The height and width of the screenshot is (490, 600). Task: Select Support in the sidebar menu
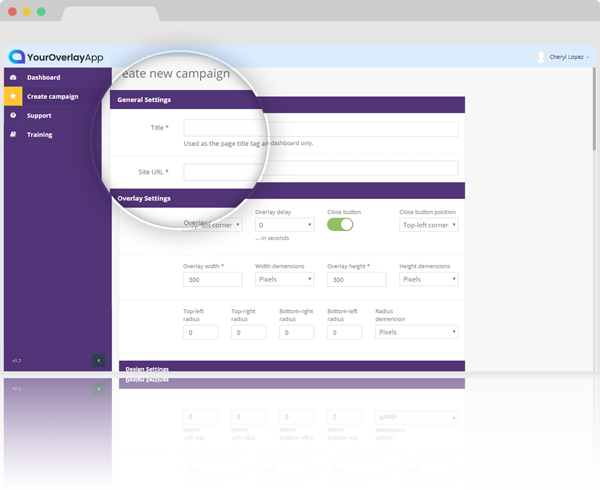click(40, 116)
